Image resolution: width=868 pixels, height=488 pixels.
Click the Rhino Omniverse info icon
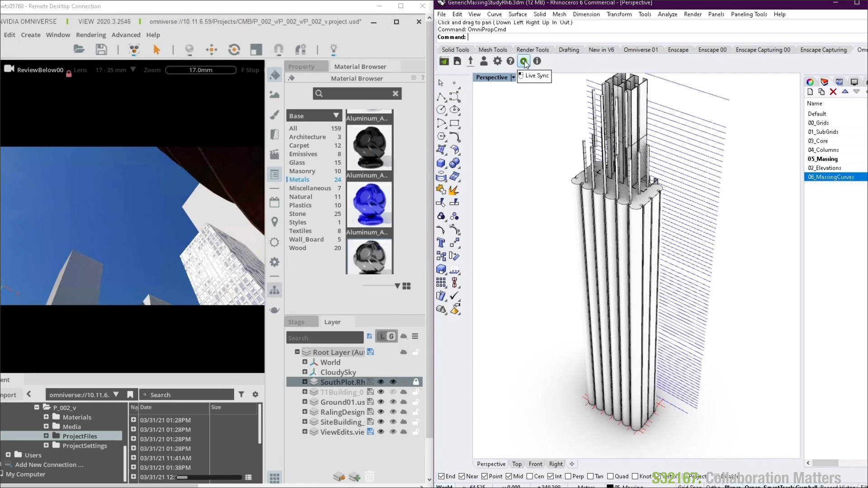click(537, 61)
